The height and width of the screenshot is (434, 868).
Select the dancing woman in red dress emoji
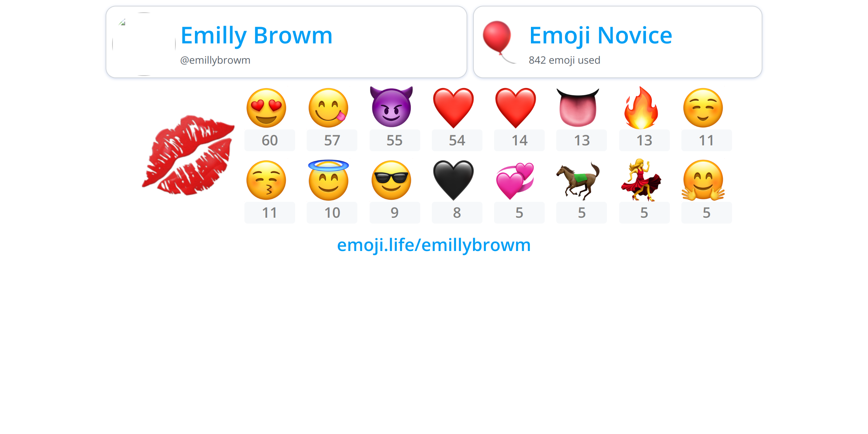[x=641, y=180]
